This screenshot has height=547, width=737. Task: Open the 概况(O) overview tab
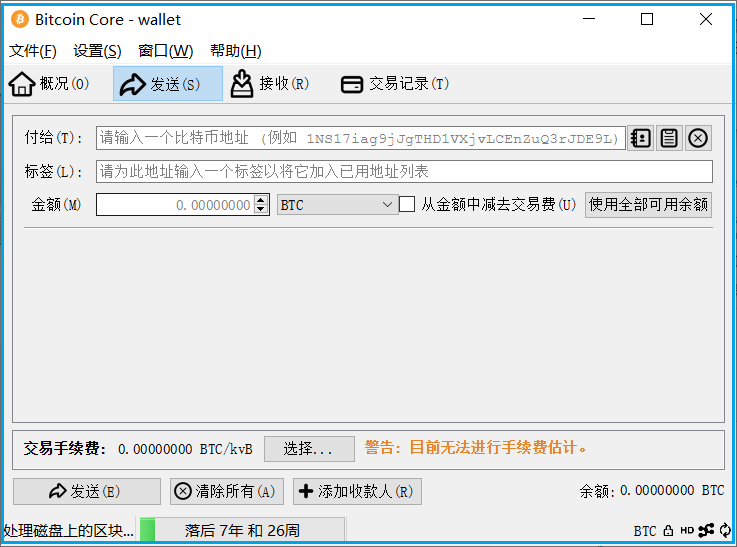pyautogui.click(x=49, y=84)
